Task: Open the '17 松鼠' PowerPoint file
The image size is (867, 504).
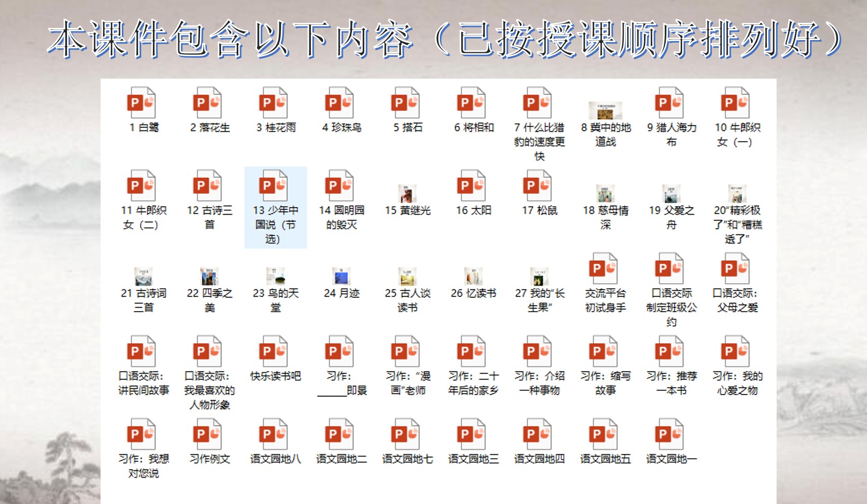Action: pyautogui.click(x=537, y=186)
